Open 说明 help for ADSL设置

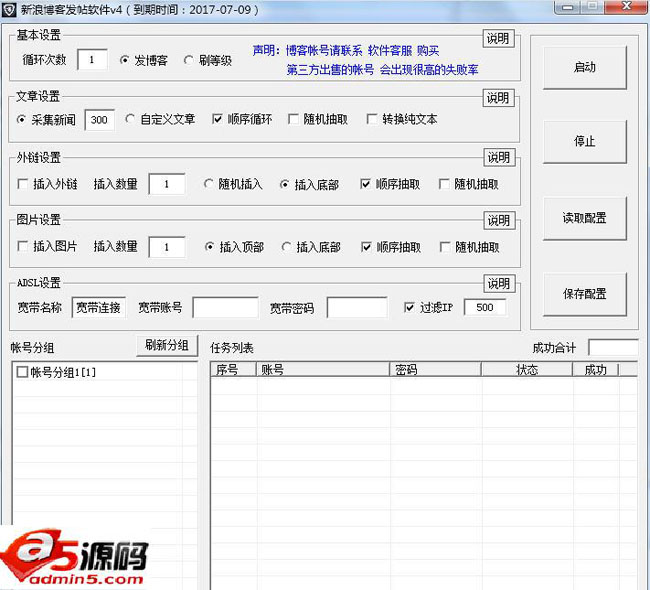tap(499, 284)
